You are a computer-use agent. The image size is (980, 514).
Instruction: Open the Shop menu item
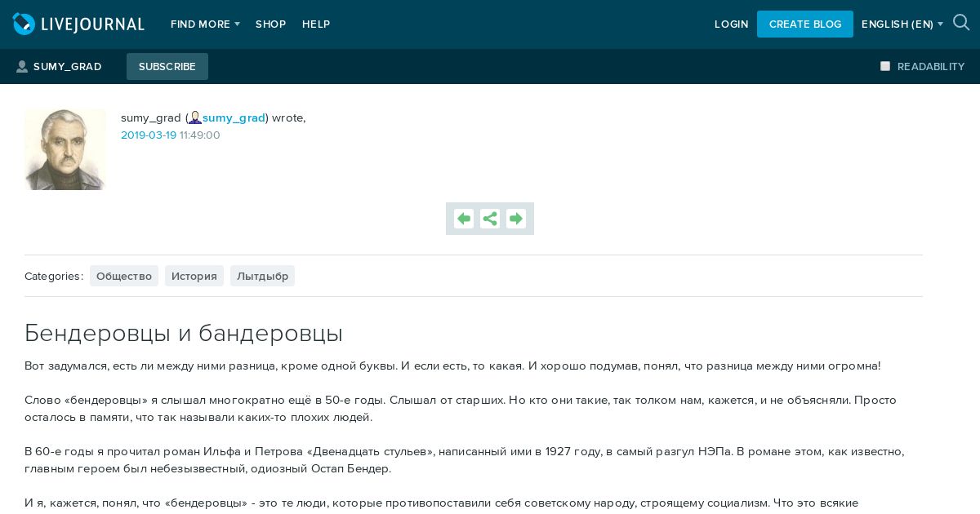[270, 24]
